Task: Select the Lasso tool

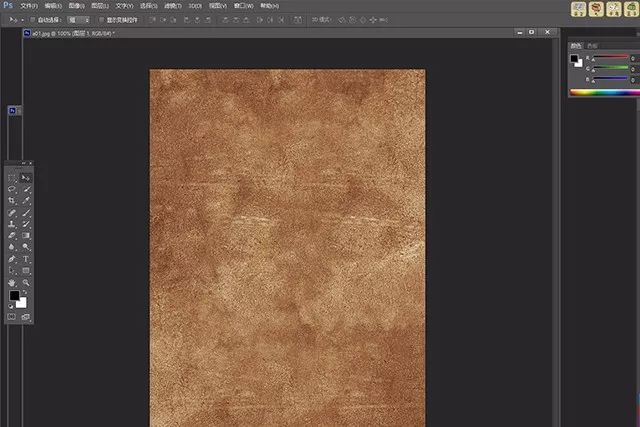Action: point(12,189)
